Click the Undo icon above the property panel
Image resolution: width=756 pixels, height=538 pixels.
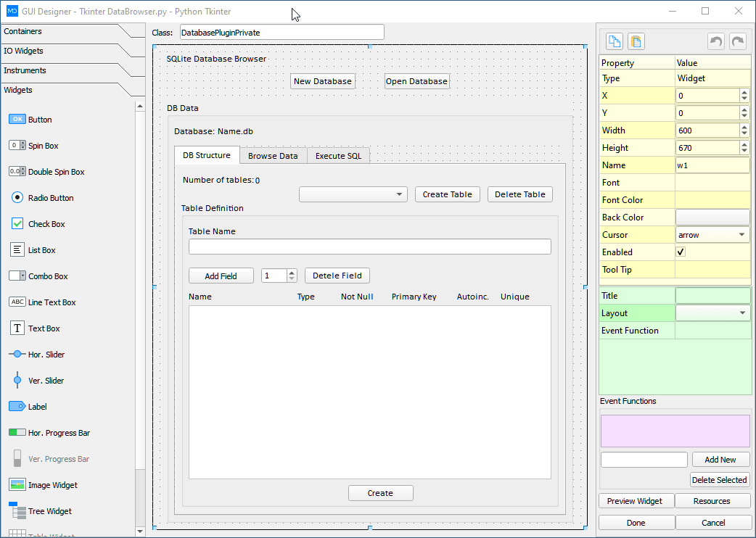715,41
